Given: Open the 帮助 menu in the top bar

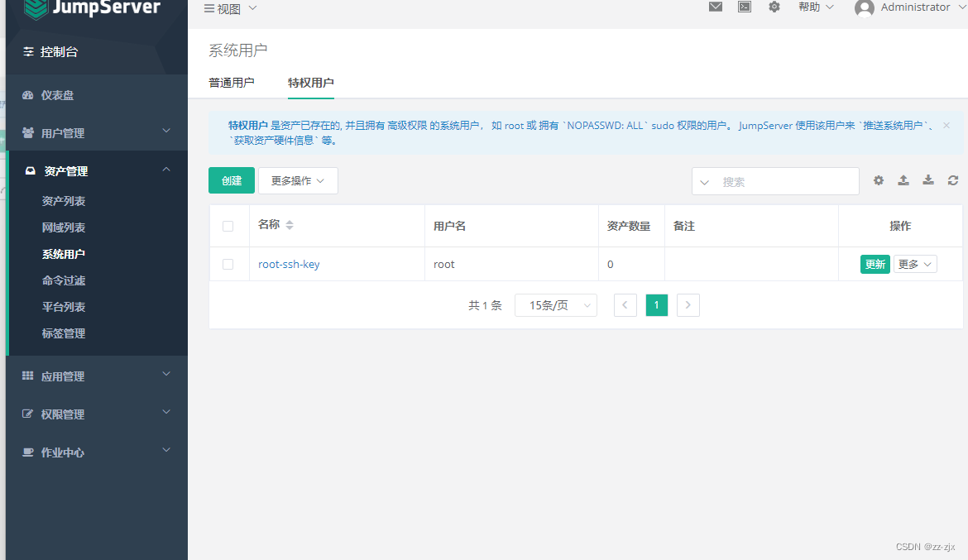Looking at the screenshot, I should [x=809, y=7].
